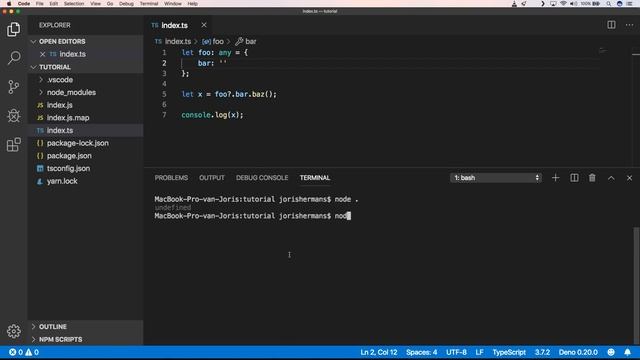Open notifications bell in status bar
This screenshot has width=640, height=360.
tap(627, 352)
